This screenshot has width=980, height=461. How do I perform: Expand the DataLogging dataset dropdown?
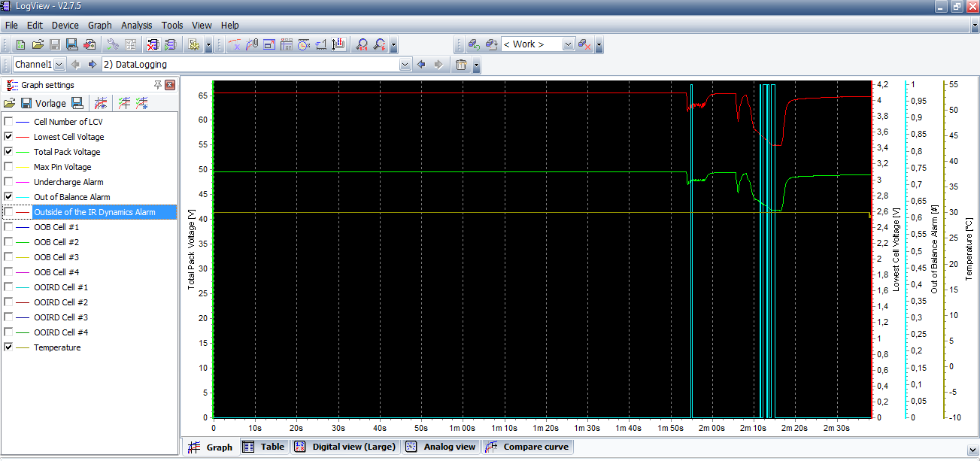pyautogui.click(x=405, y=65)
